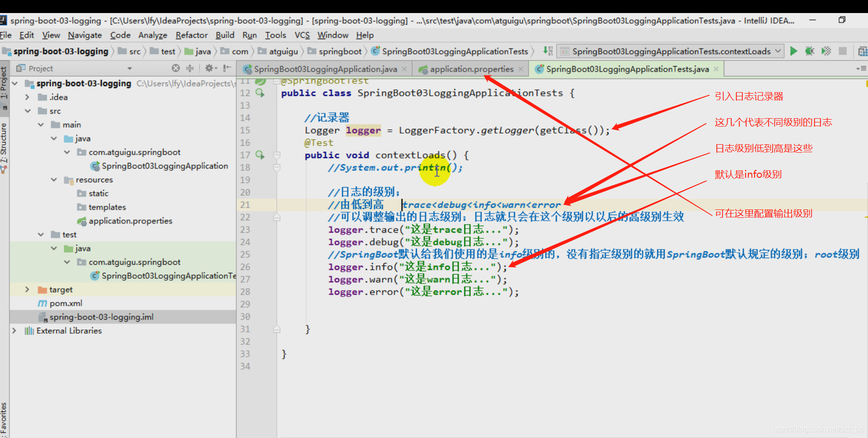Screen dimensions: 868x438
Task: Toggle fold marker at line 22 comment block
Action: coord(277,217)
